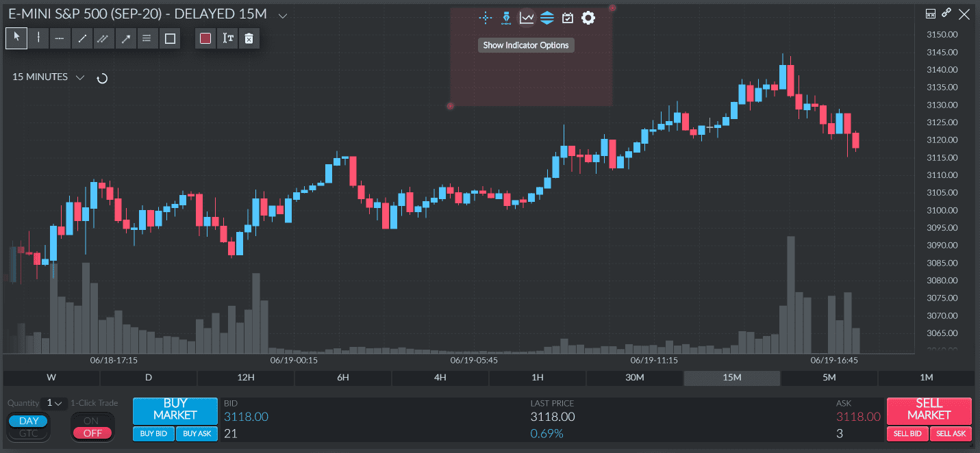Open the red drawing color swatch
Viewport: 980px width, 453px height.
coord(205,38)
